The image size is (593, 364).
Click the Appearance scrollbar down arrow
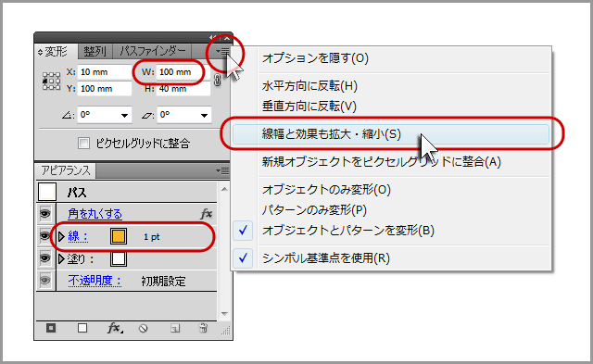[x=224, y=313]
